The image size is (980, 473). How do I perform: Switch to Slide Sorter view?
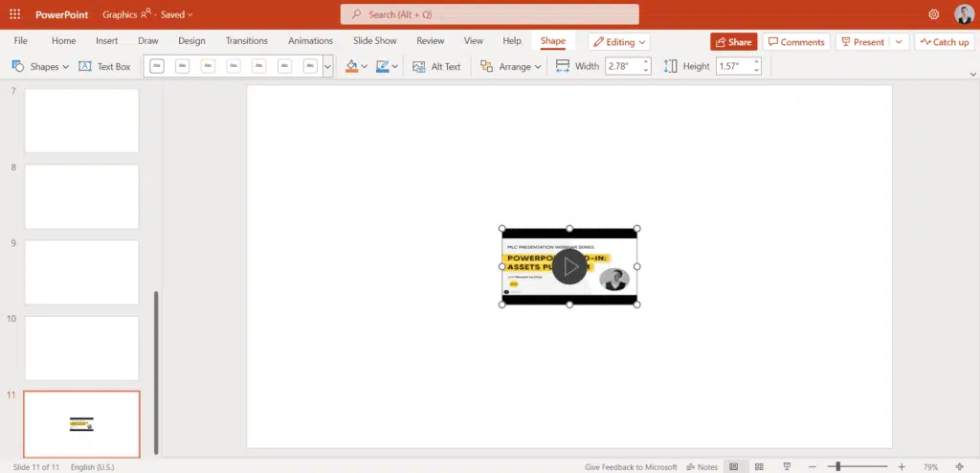pos(759,467)
